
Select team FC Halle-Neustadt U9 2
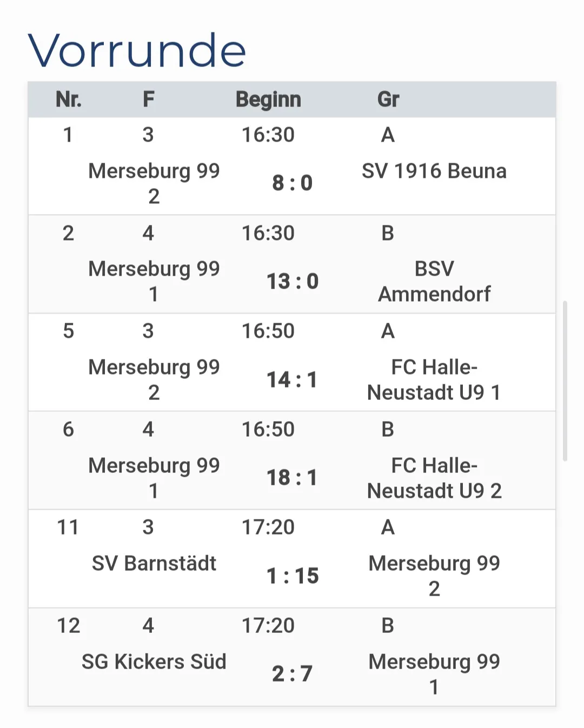tap(434, 478)
